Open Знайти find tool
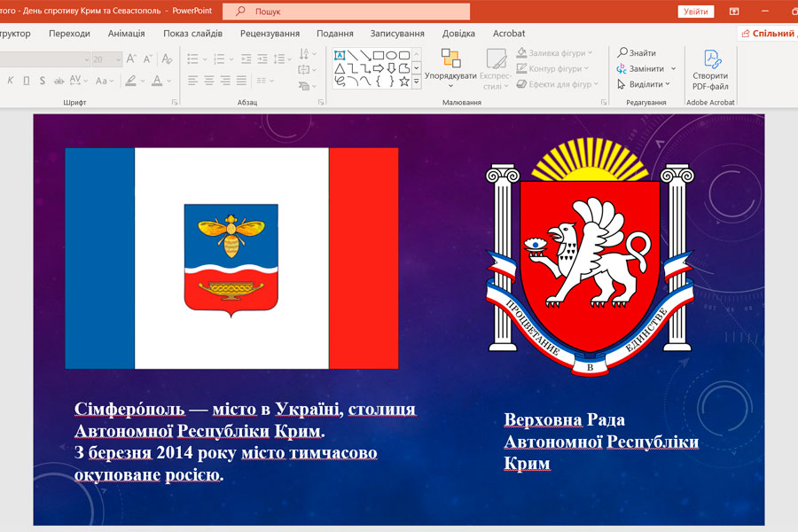This screenshot has height=532, width=798. (637, 53)
